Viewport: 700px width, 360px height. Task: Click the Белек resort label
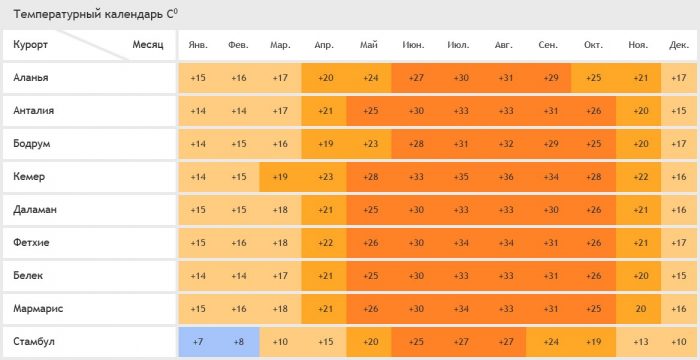28,276
